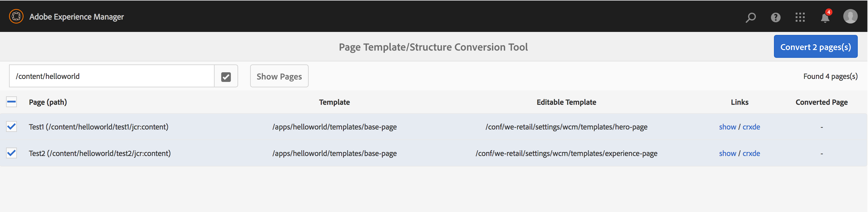The width and height of the screenshot is (868, 212).
Task: Click the experience-page editable template path
Action: [x=566, y=154]
